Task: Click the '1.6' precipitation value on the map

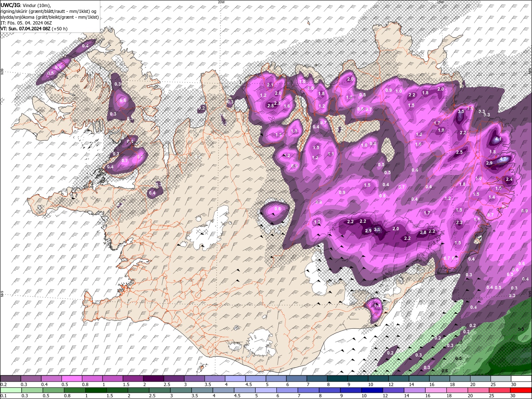Action: click(x=287, y=106)
